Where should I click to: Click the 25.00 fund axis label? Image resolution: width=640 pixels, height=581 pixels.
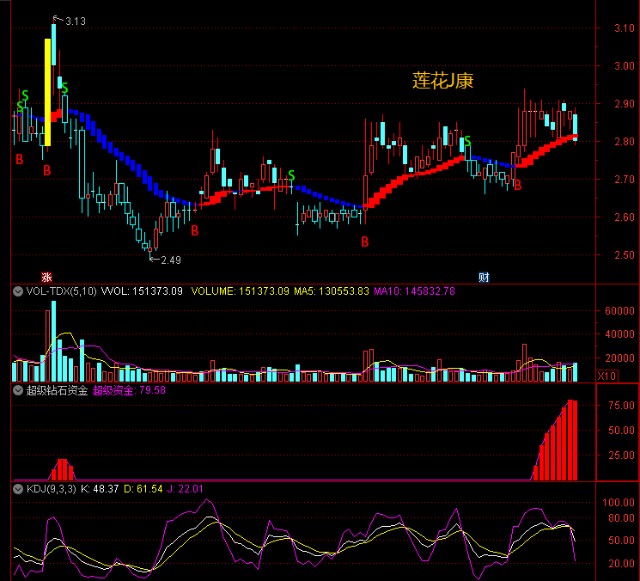pyautogui.click(x=621, y=455)
